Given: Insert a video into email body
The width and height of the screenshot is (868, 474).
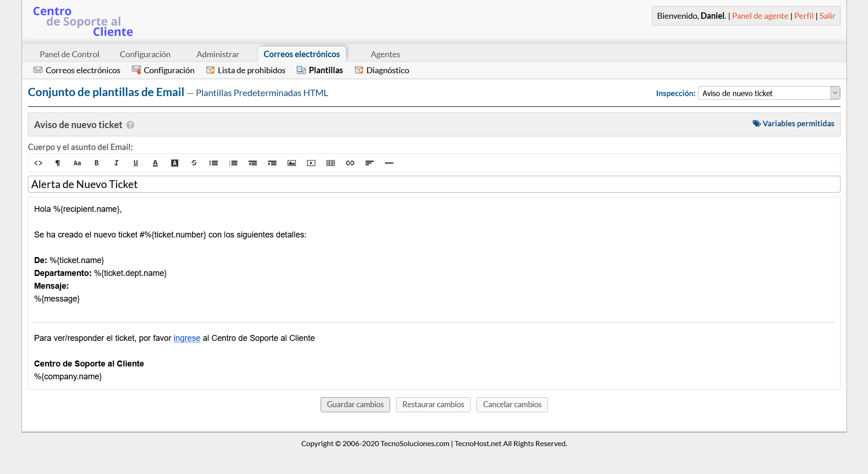Looking at the screenshot, I should (311, 163).
